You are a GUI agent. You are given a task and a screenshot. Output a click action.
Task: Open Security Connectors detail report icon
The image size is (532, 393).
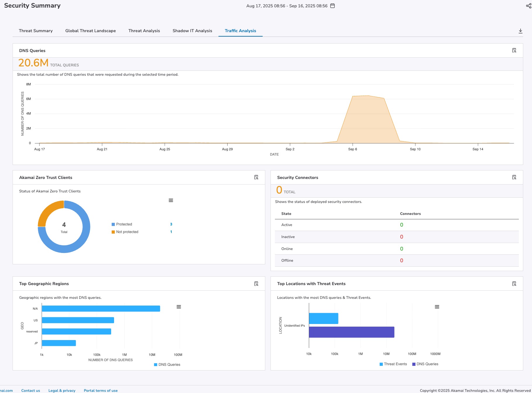[x=514, y=177]
